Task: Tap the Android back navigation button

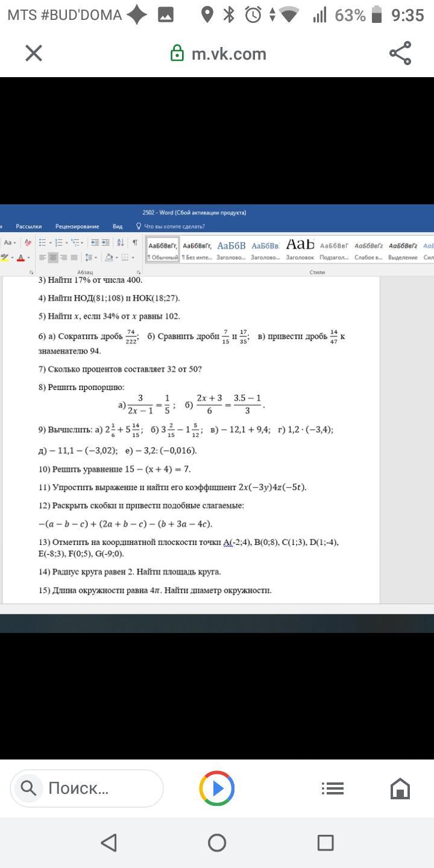Action: pos(108,843)
